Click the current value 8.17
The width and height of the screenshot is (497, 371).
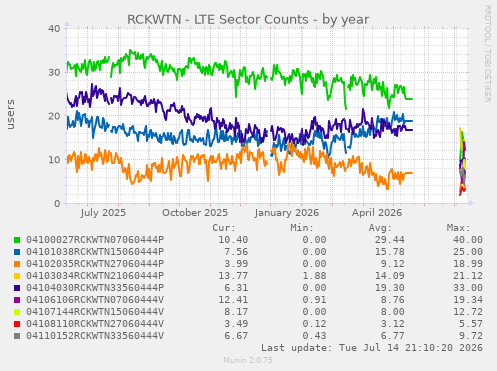pyautogui.click(x=236, y=312)
